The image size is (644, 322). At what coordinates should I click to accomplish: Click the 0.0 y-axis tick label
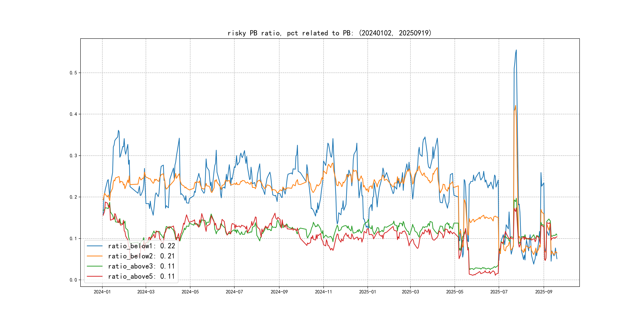(x=73, y=280)
